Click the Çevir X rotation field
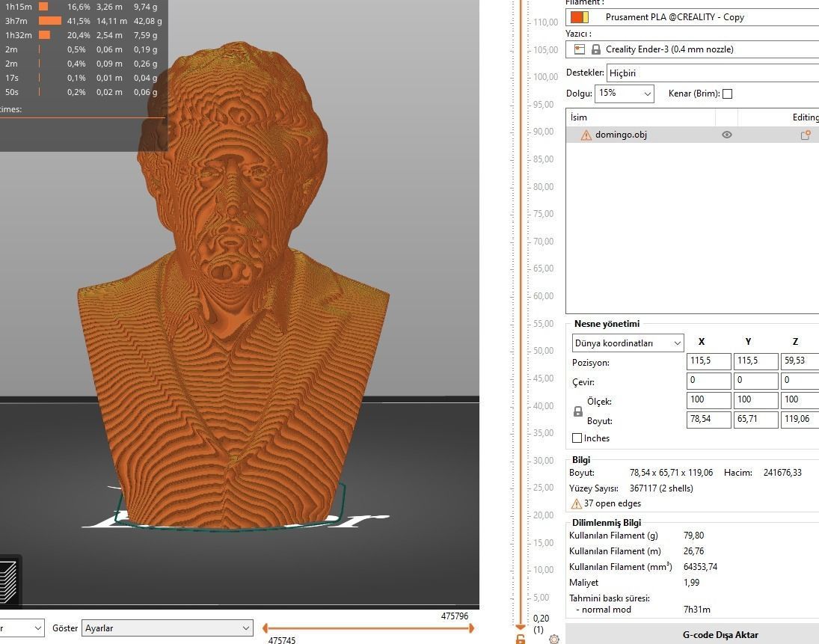 [x=708, y=380]
